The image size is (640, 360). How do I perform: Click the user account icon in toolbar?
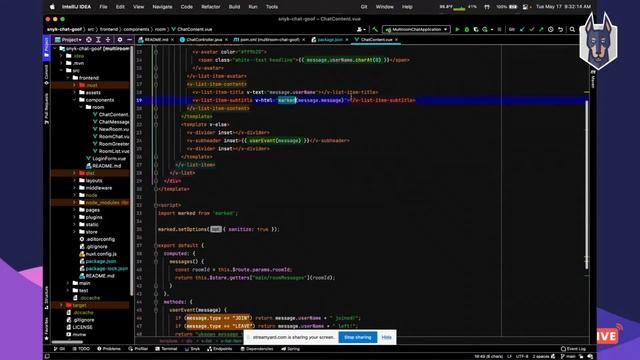point(360,29)
